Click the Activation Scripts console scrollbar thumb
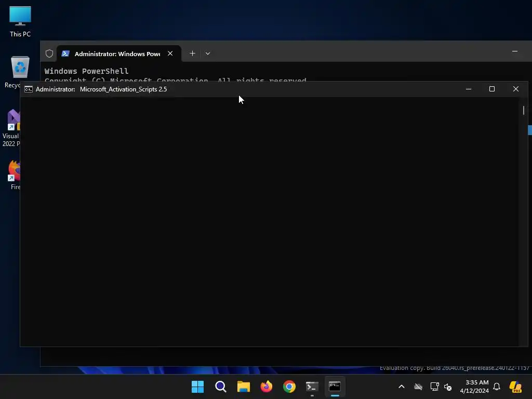The image size is (532, 399). pos(524,110)
